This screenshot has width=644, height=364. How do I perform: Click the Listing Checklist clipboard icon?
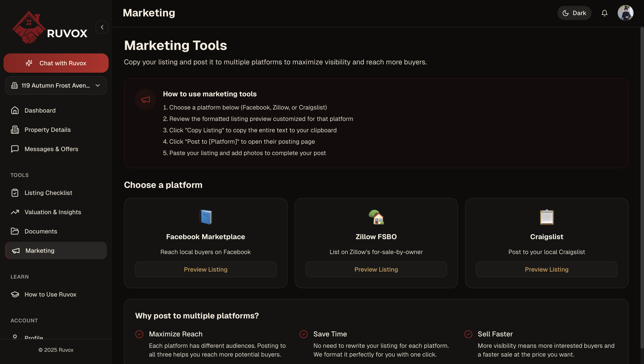click(15, 193)
